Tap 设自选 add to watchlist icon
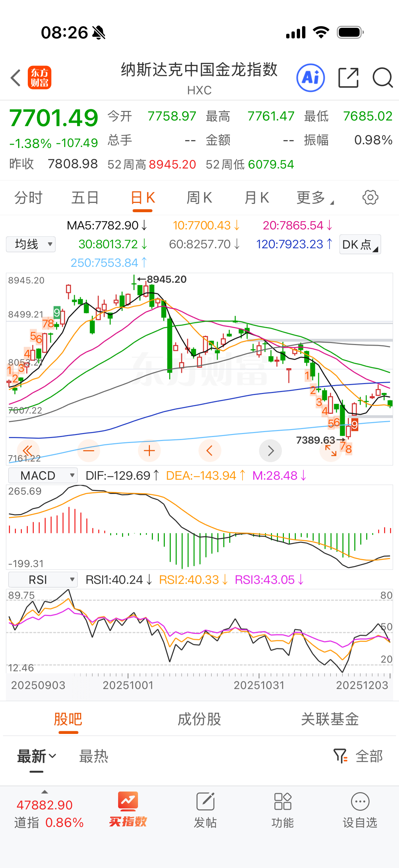 pyautogui.click(x=360, y=810)
